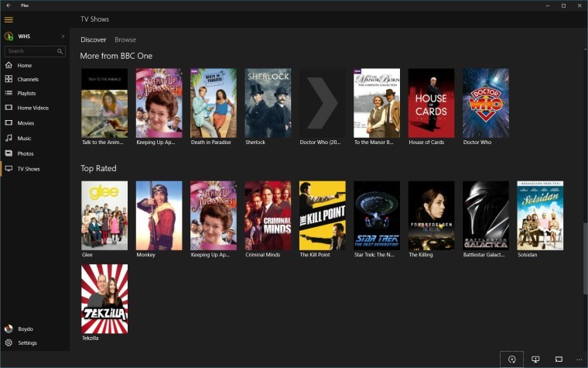Click the 'Criminal Minds' title text
This screenshot has height=368, width=588.
[x=262, y=255]
